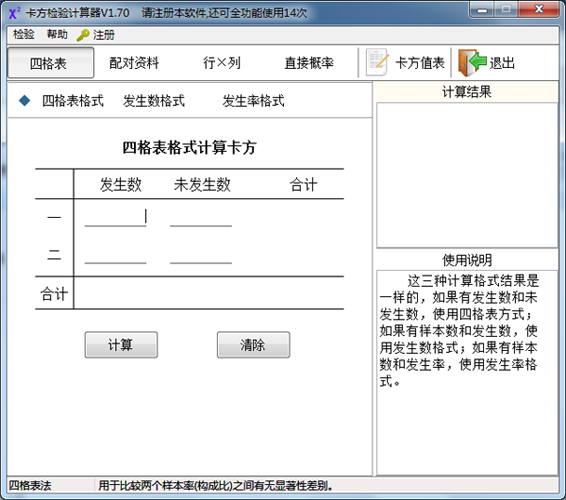This screenshot has width=566, height=500.
Task: Select the 发生数格式 sub-tab
Action: click(x=154, y=101)
